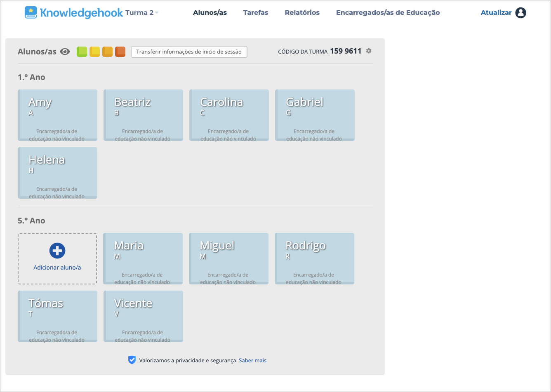551x392 pixels.
Task: Toggle student name visibility eye icon
Action: 65,52
